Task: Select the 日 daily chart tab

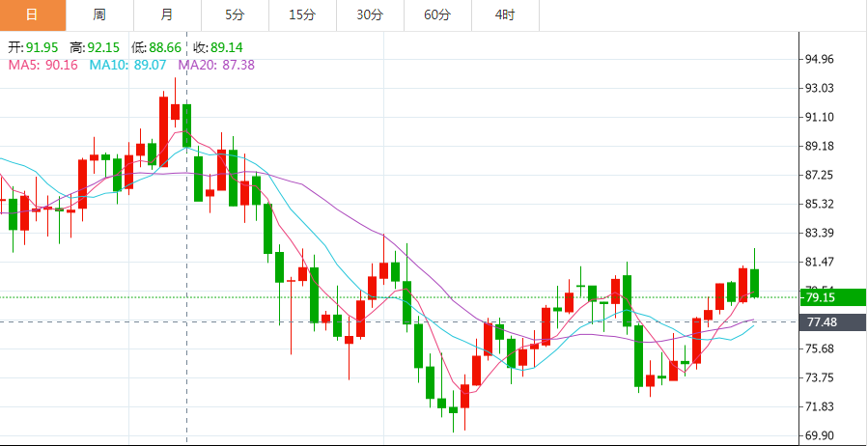Action: (x=33, y=14)
